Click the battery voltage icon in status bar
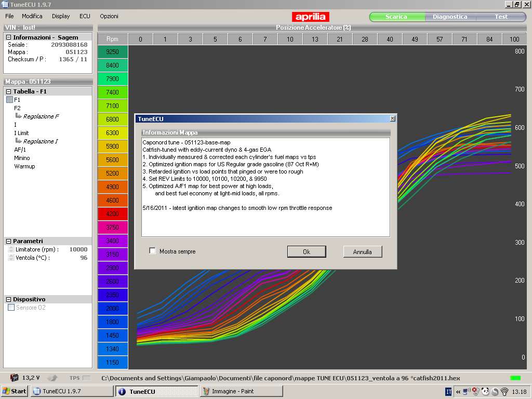The width and height of the screenshot is (532, 399). [14, 378]
